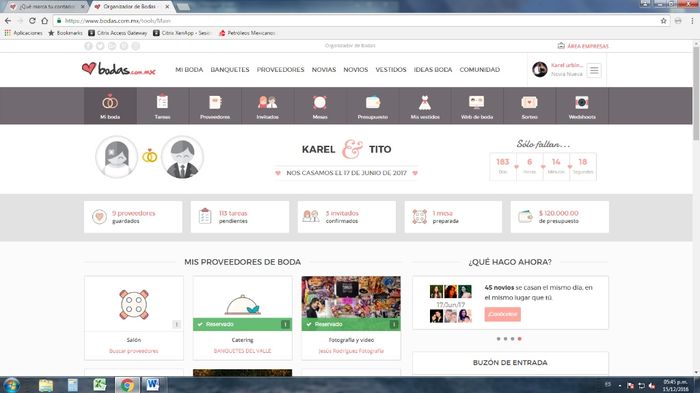Open the Aplicaciones bookmarks shortcut
Image resolution: width=700 pixels, height=393 pixels.
pos(23,33)
